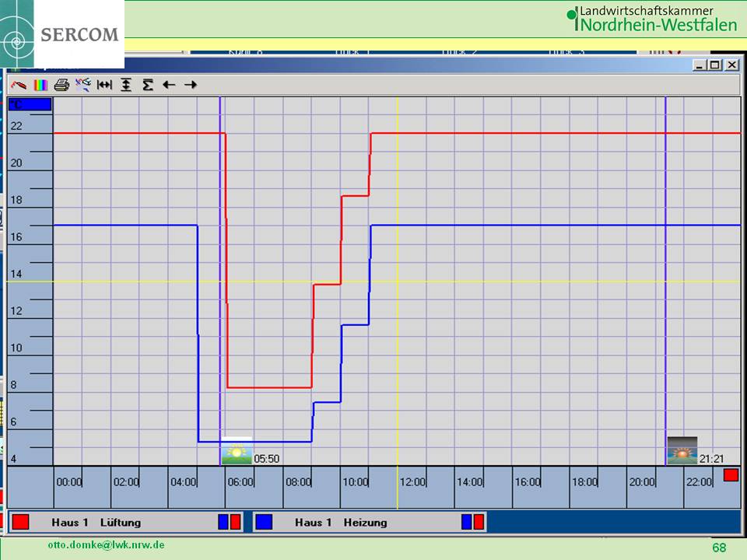The image size is (747, 560).
Task: Go forward with the right arrow icon
Action: click(190, 85)
